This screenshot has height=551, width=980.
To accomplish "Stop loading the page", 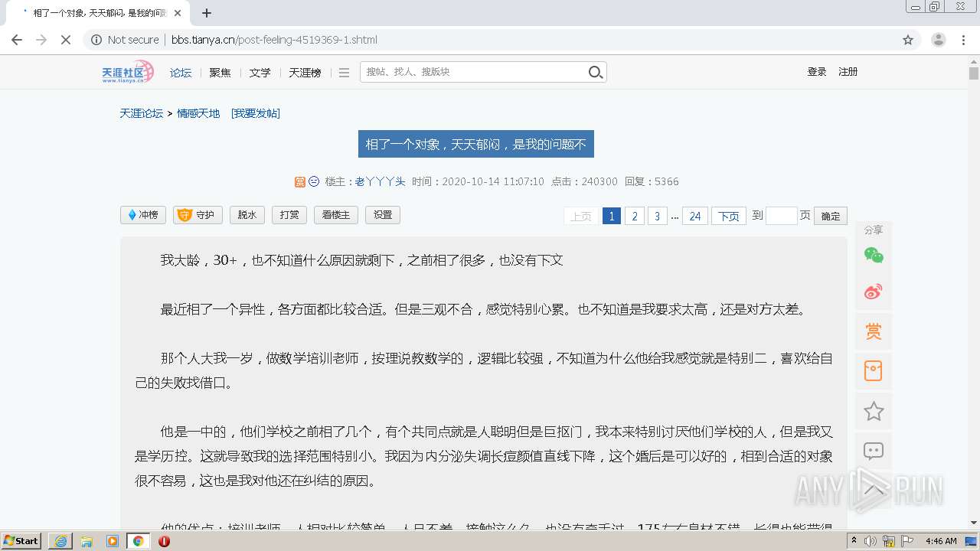I will pos(66,40).
